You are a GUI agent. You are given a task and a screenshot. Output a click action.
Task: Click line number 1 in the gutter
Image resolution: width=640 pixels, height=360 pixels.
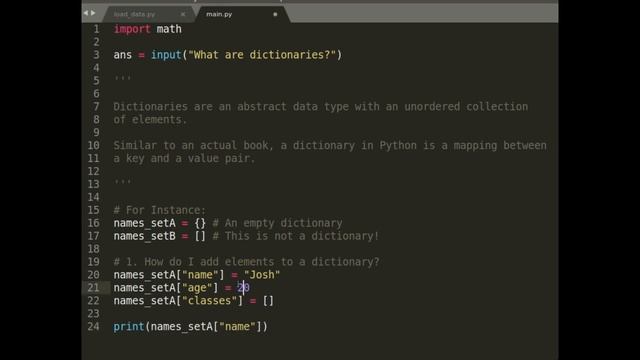[x=96, y=29]
